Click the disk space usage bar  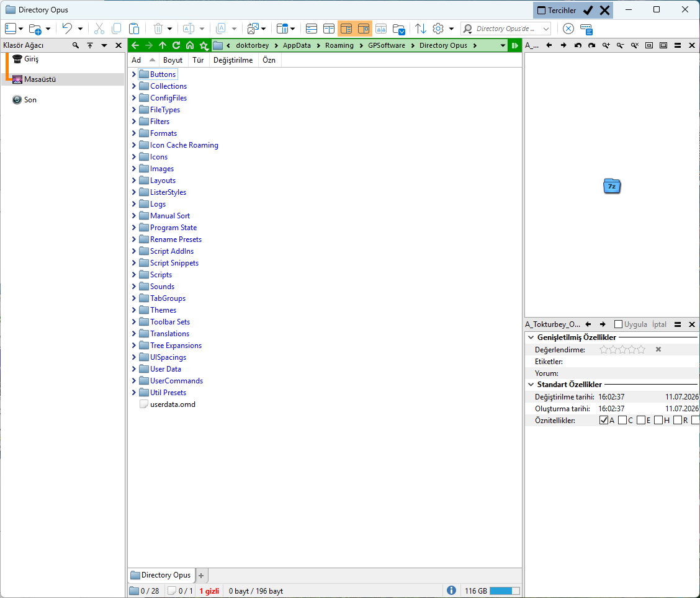point(505,591)
